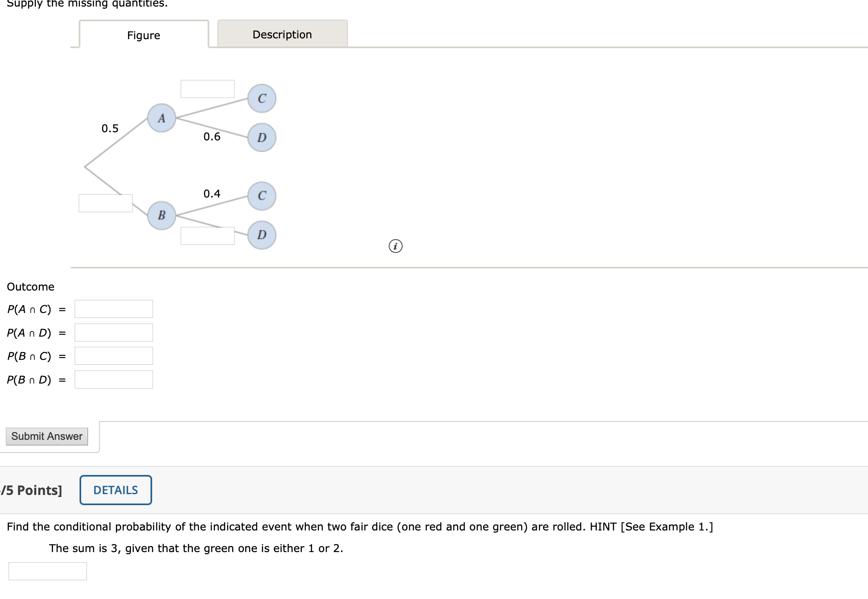
Task: Select node A in the tree diagram
Action: click(162, 118)
